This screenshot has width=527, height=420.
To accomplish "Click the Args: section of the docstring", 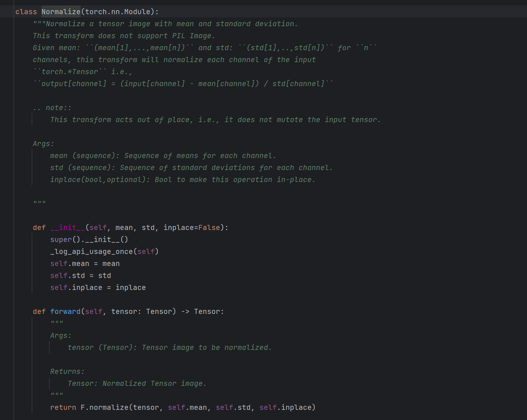I will click(42, 143).
